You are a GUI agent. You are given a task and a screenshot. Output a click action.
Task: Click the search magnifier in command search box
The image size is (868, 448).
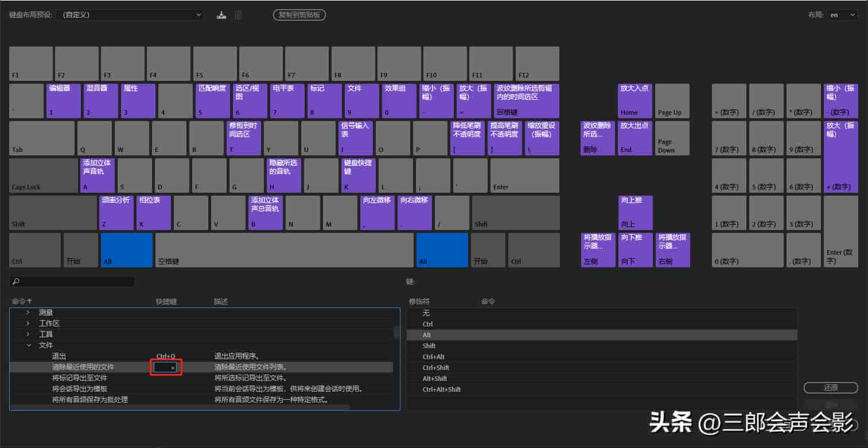click(16, 282)
